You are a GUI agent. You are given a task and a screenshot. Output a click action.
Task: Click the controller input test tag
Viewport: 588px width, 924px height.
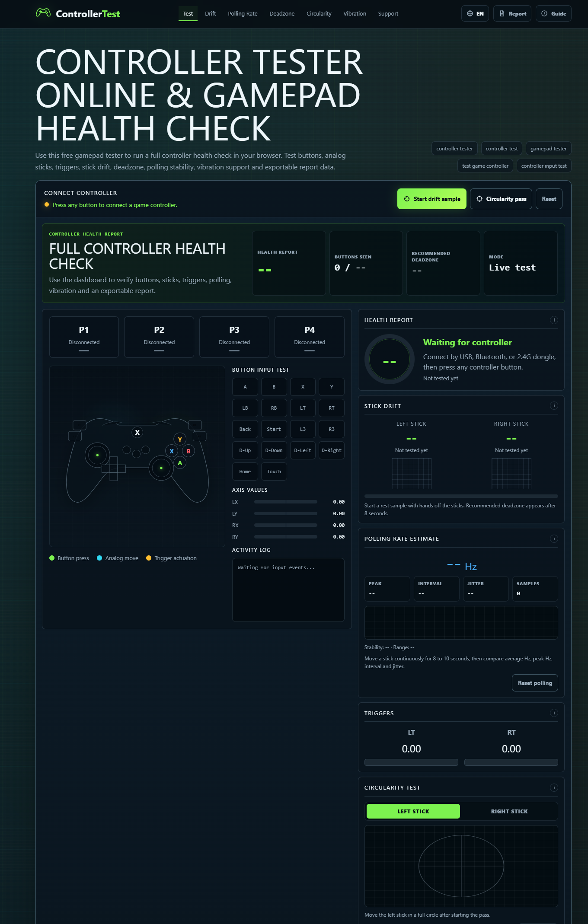click(x=544, y=166)
